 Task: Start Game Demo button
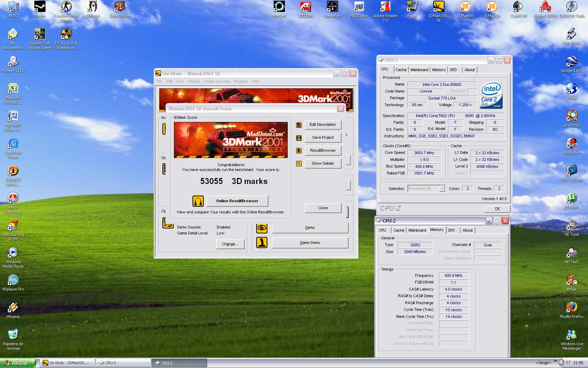310,243
